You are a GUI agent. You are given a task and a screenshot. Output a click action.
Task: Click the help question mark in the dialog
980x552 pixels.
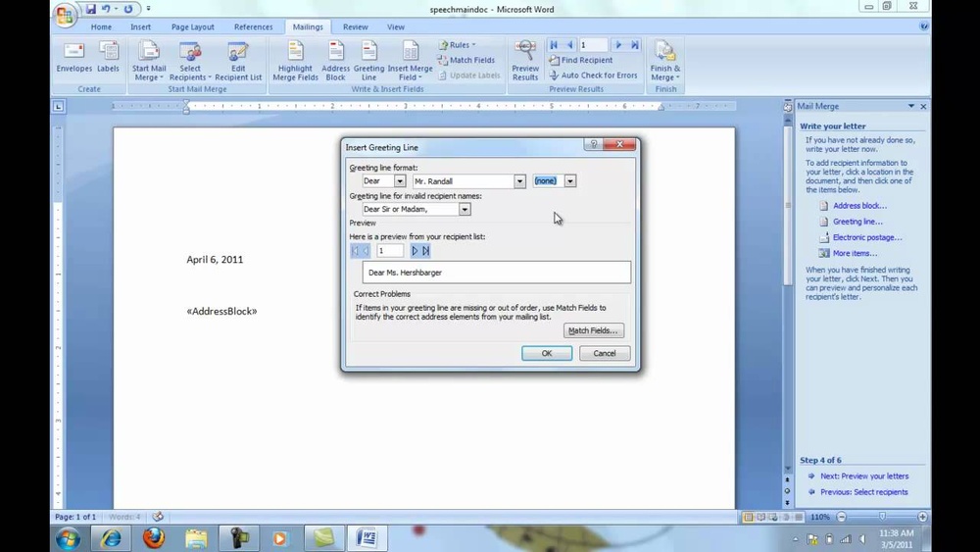coord(593,145)
